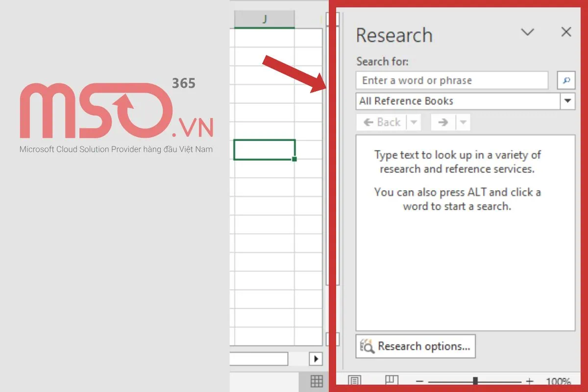Collapse the Research pane with the chevron
588x392 pixels.
tap(528, 32)
